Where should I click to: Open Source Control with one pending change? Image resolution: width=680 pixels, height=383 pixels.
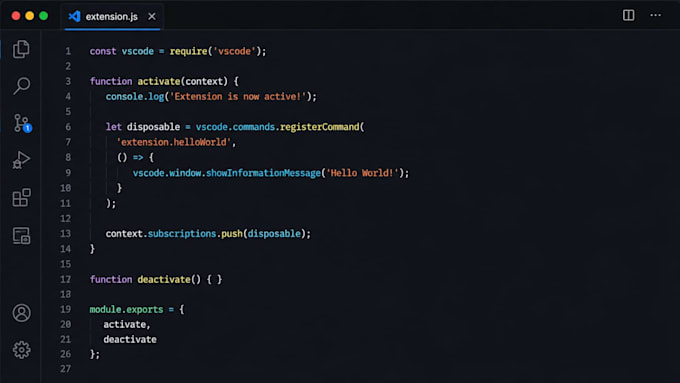pos(22,123)
